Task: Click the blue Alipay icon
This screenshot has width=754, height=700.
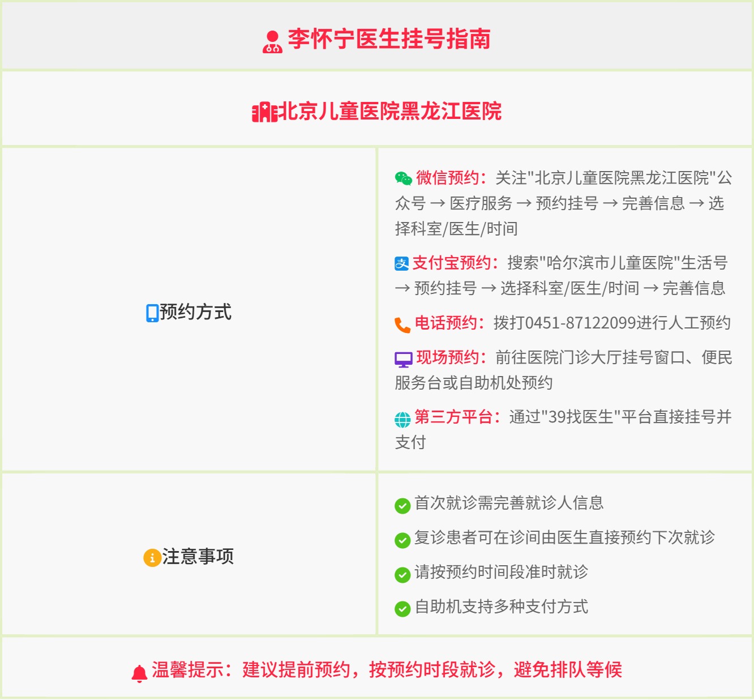Action: 402,263
